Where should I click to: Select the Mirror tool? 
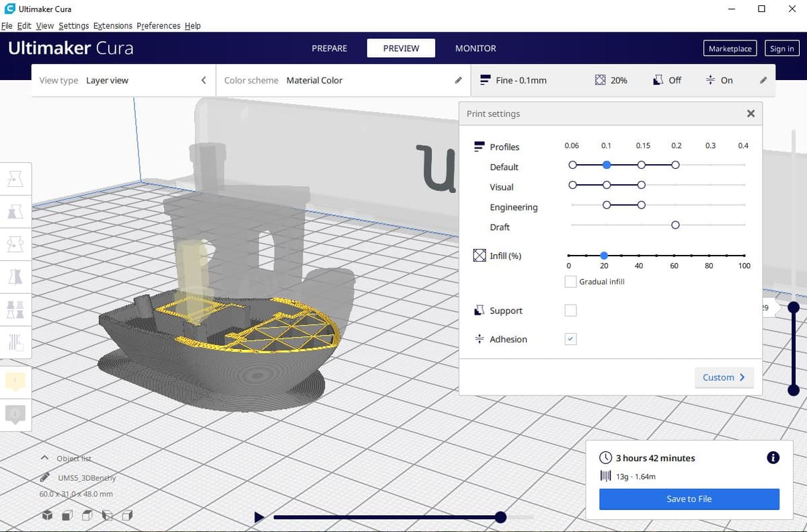[15, 276]
